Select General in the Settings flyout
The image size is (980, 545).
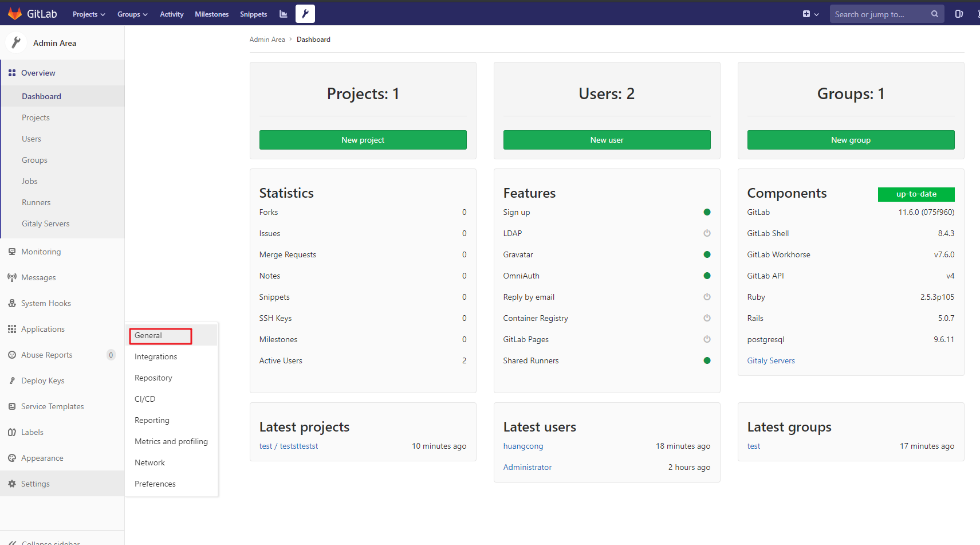(171, 335)
